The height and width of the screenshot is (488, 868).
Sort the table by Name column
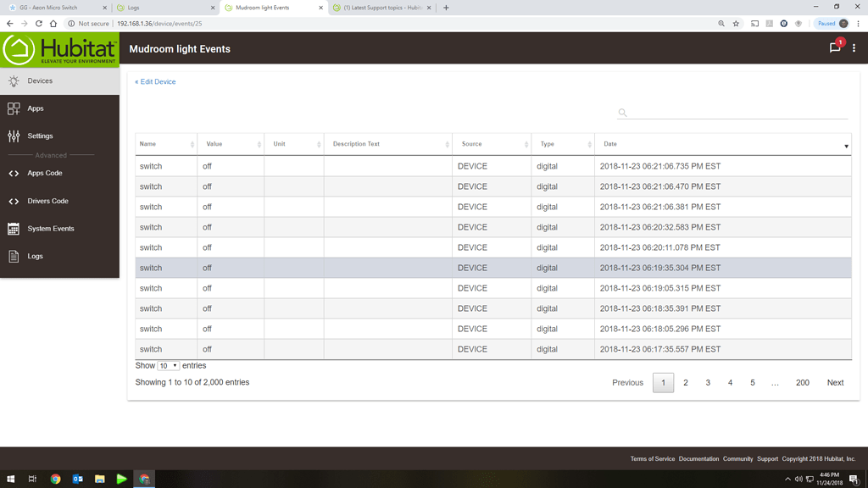click(166, 145)
